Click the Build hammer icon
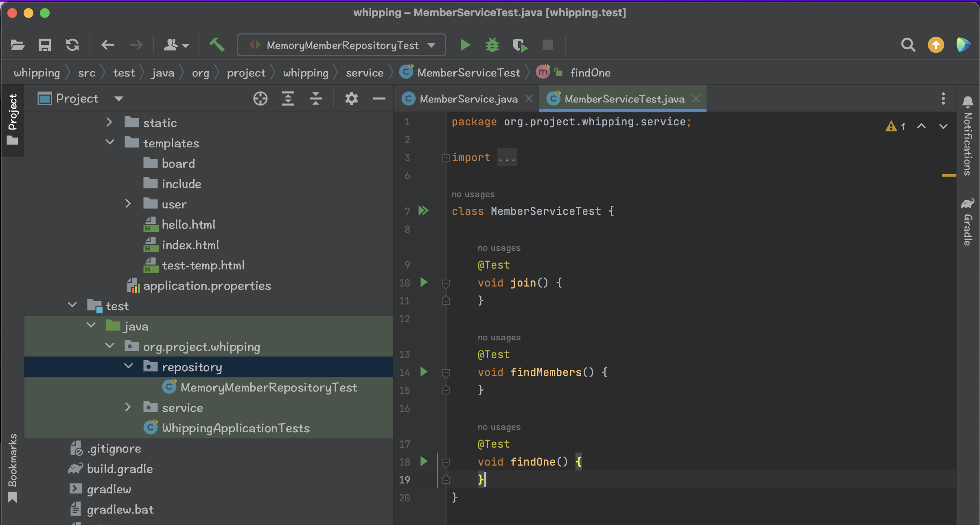980x525 pixels. point(217,45)
